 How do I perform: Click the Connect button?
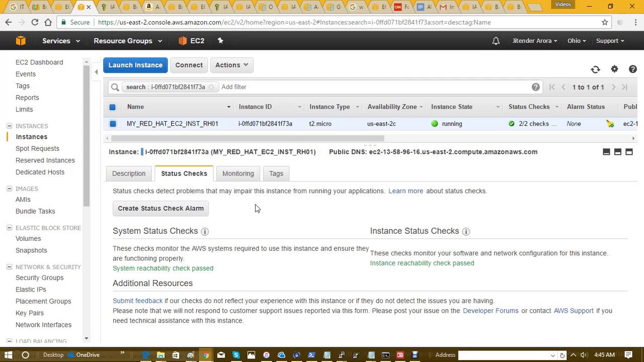point(189,65)
